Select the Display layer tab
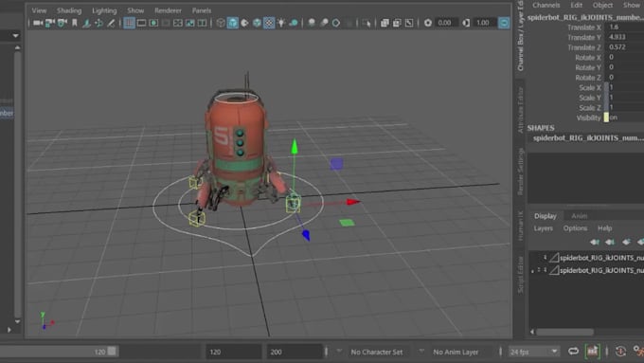Image resolution: width=644 pixels, height=363 pixels. (545, 216)
